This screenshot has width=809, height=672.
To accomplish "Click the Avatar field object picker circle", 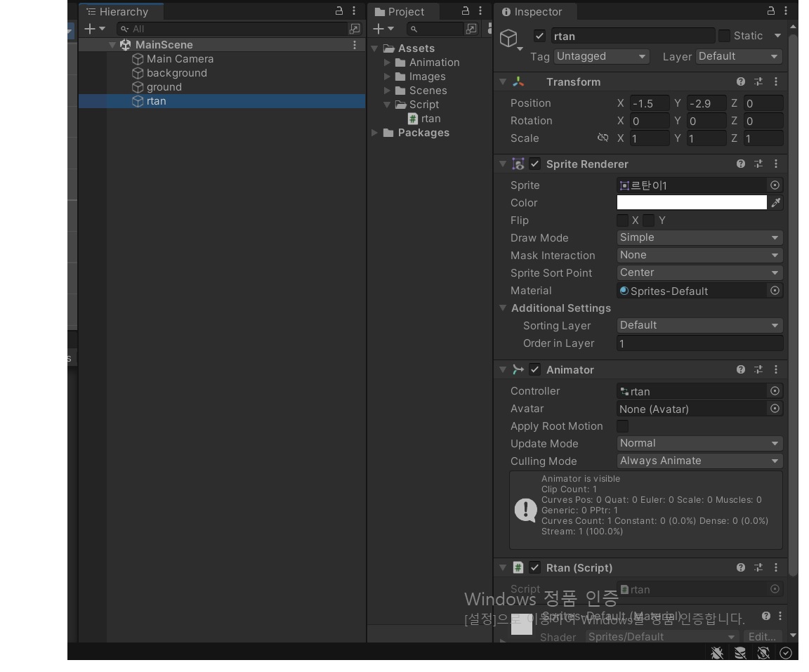I will point(775,409).
